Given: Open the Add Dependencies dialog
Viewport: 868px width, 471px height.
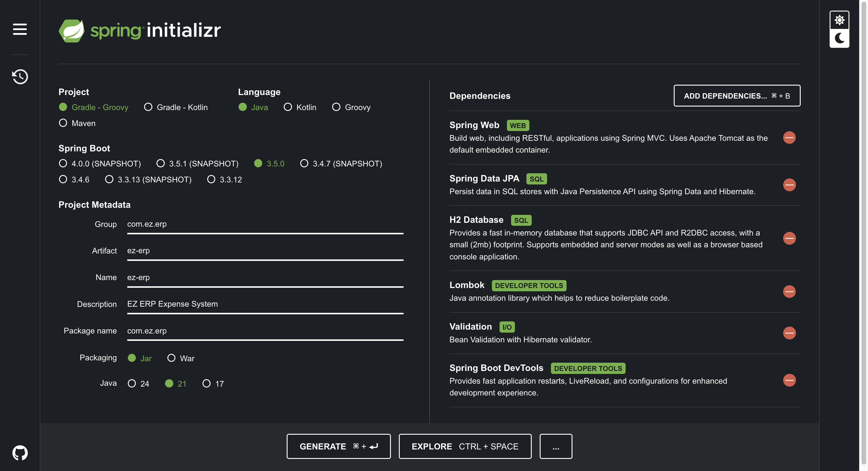Looking at the screenshot, I should coord(737,96).
